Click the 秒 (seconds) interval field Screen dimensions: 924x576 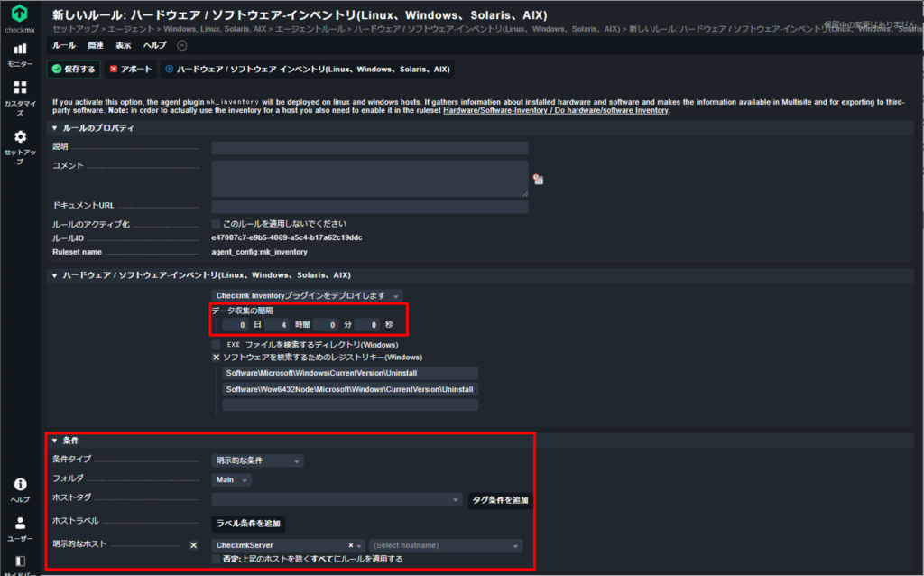pos(367,325)
